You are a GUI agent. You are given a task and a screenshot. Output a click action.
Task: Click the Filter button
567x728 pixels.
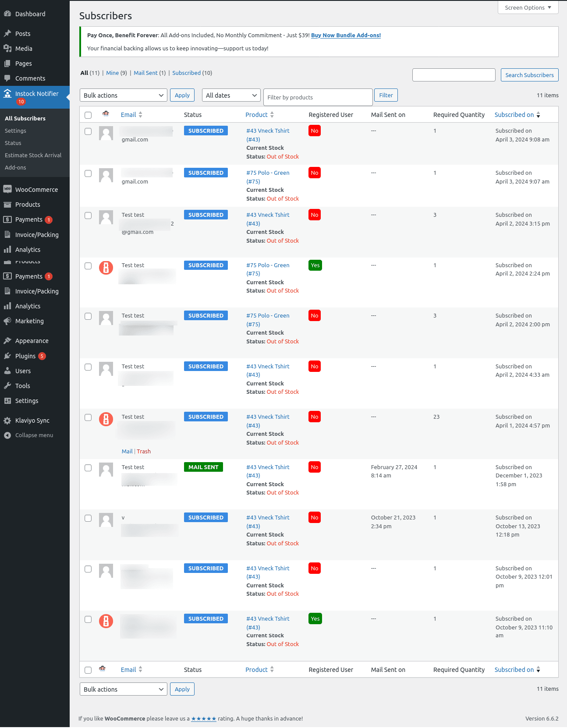[x=386, y=95]
